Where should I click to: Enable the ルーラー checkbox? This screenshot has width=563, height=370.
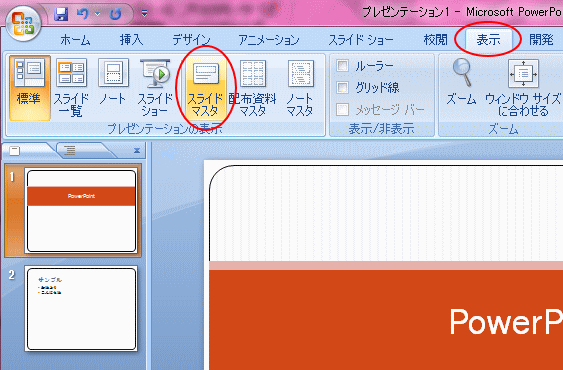(x=343, y=66)
